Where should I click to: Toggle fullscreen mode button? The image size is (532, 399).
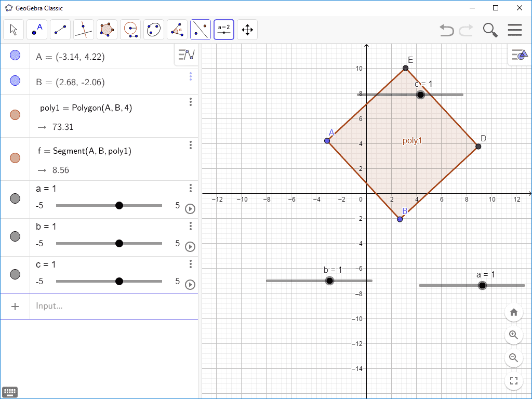[514, 381]
